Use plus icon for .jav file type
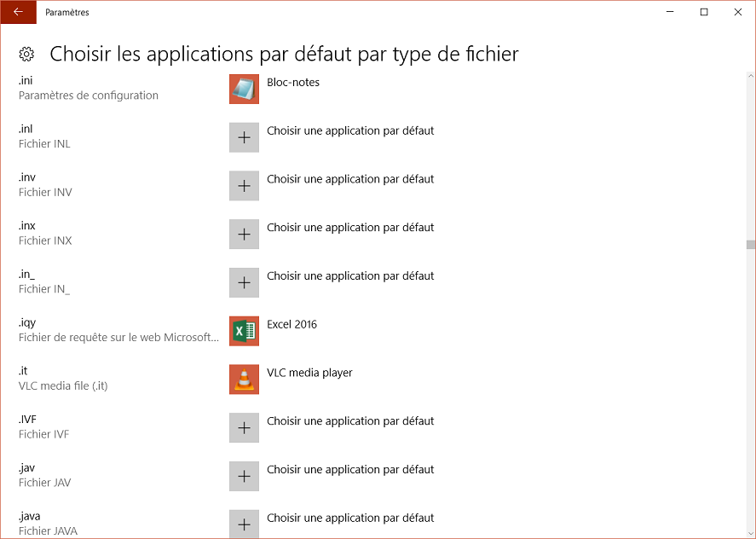The width and height of the screenshot is (756, 539). (x=244, y=476)
